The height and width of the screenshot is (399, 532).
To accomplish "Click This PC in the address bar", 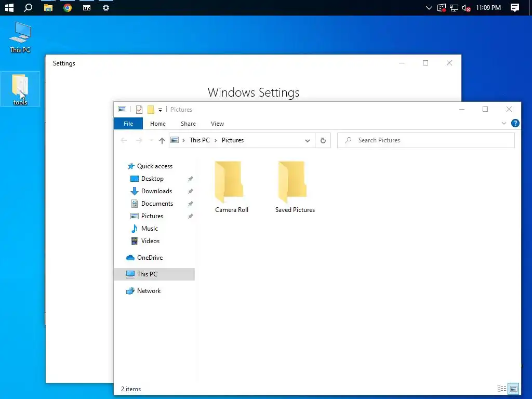I will coord(199,140).
